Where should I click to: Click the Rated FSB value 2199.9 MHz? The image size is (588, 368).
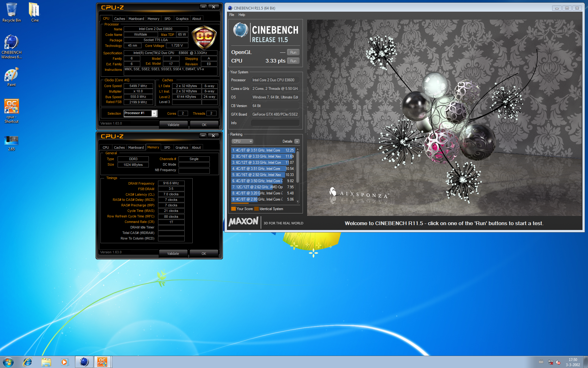[138, 102]
